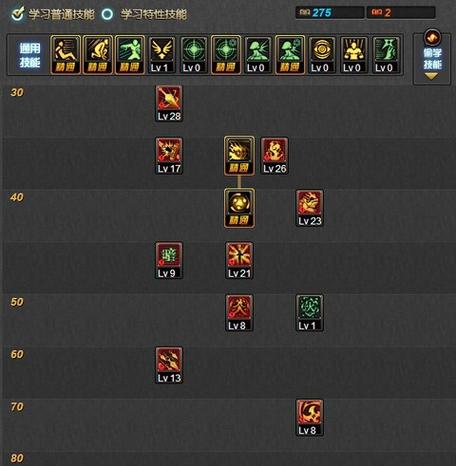The height and width of the screenshot is (466, 456).
Task: Click the mastered sit-up general skill
Action: coord(65,55)
